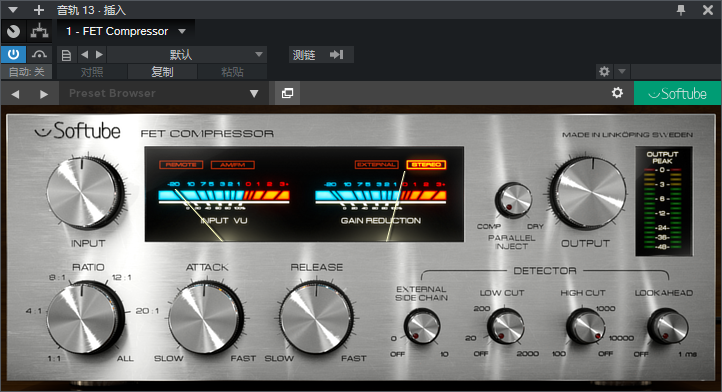Click the 对照 compare tab
This screenshot has height=392, width=722.
pyautogui.click(x=92, y=72)
